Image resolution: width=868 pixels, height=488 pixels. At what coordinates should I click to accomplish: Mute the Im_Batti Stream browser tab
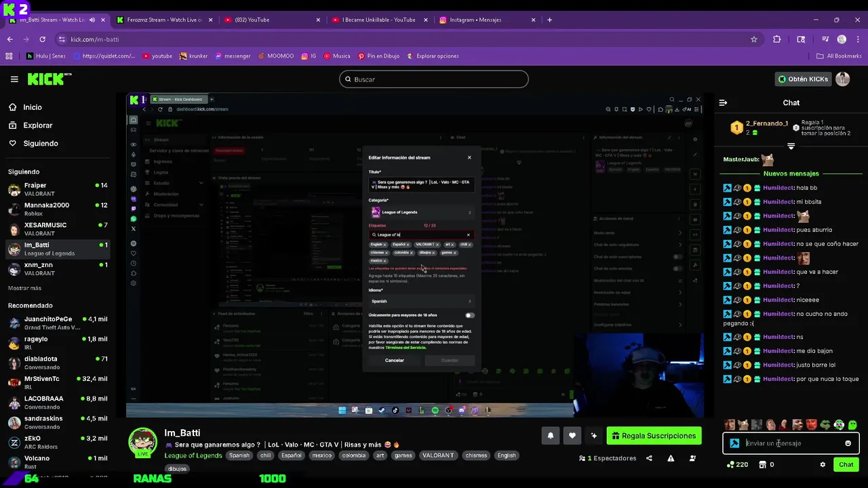tap(92, 20)
